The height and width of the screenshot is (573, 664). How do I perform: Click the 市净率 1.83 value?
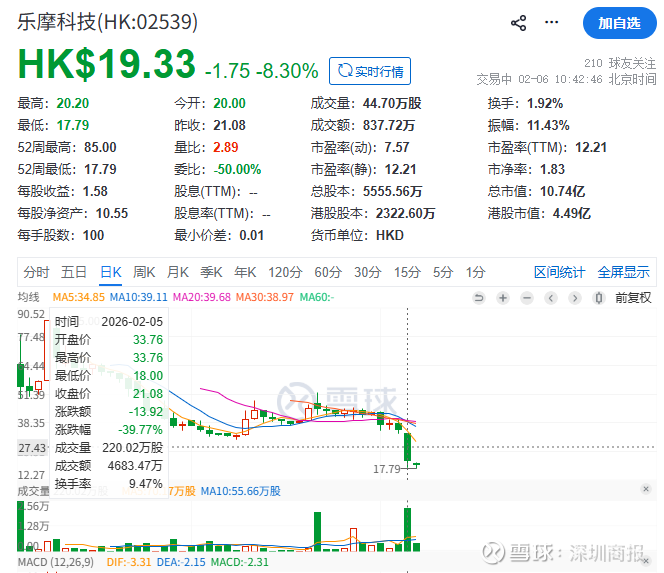coord(552,169)
